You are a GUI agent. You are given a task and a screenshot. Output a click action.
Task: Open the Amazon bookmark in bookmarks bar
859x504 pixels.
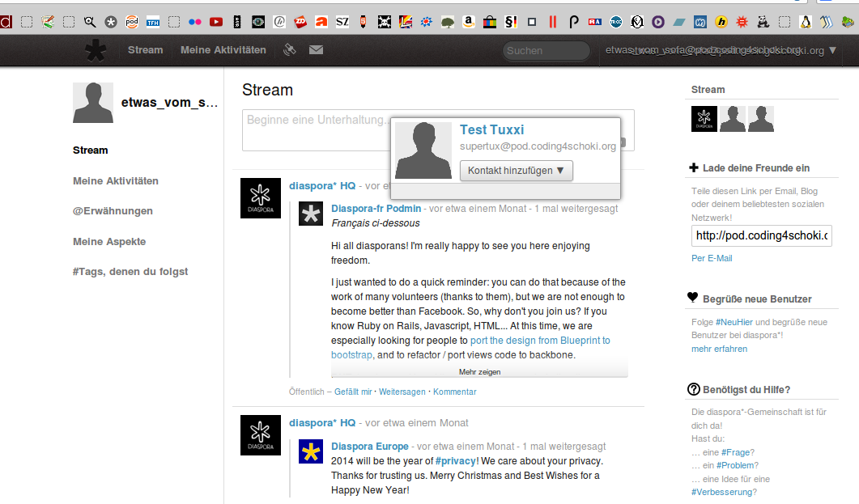(469, 22)
